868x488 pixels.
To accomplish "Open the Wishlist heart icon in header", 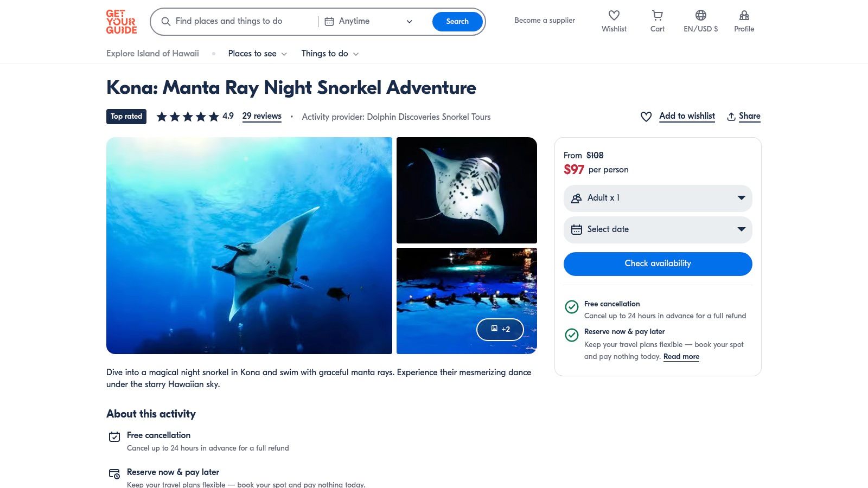I will (x=614, y=16).
